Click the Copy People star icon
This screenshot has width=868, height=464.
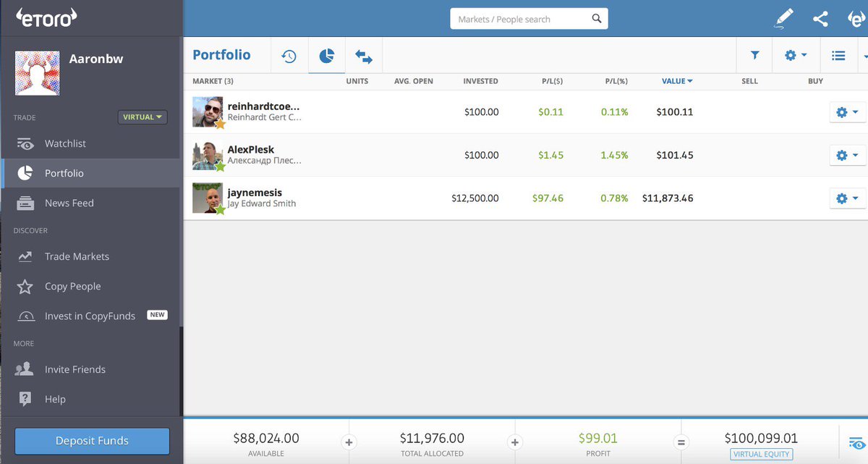click(x=25, y=286)
